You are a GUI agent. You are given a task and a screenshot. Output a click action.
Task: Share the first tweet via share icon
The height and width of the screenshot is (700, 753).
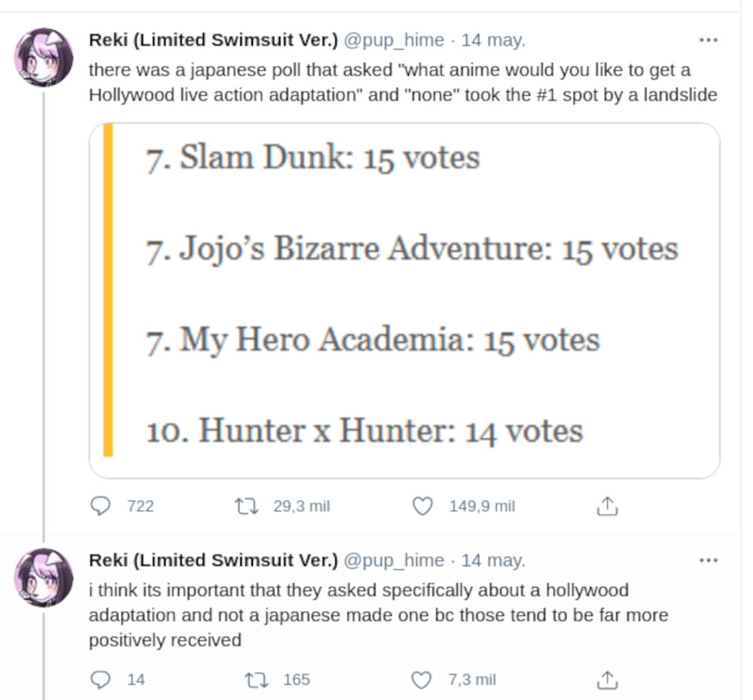(x=607, y=506)
